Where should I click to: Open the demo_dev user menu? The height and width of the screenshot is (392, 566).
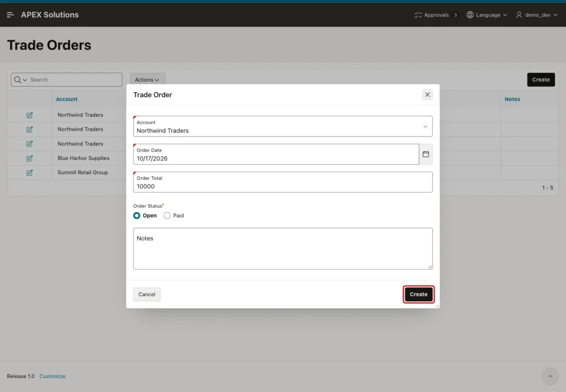point(537,15)
